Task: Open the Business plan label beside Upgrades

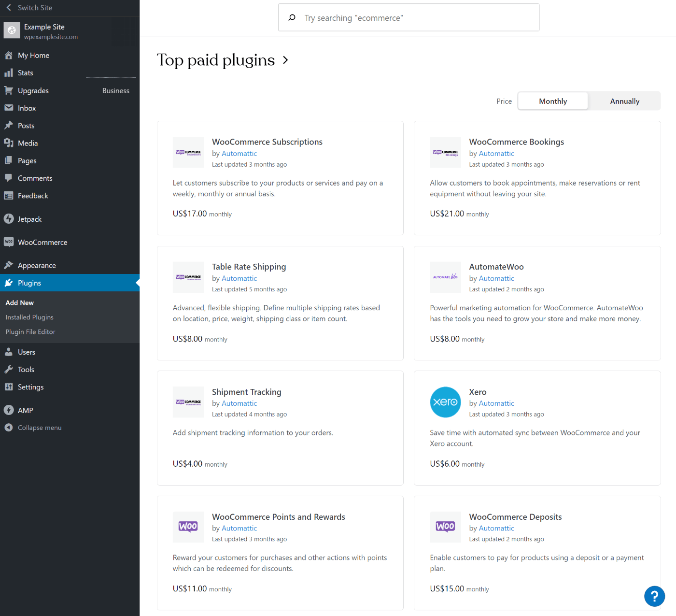Action: pyautogui.click(x=116, y=90)
